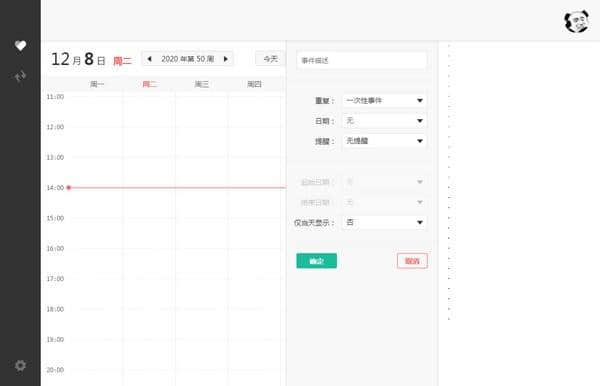Cancel with the red 取消 button
The width and height of the screenshot is (600, 386).
[x=412, y=261]
